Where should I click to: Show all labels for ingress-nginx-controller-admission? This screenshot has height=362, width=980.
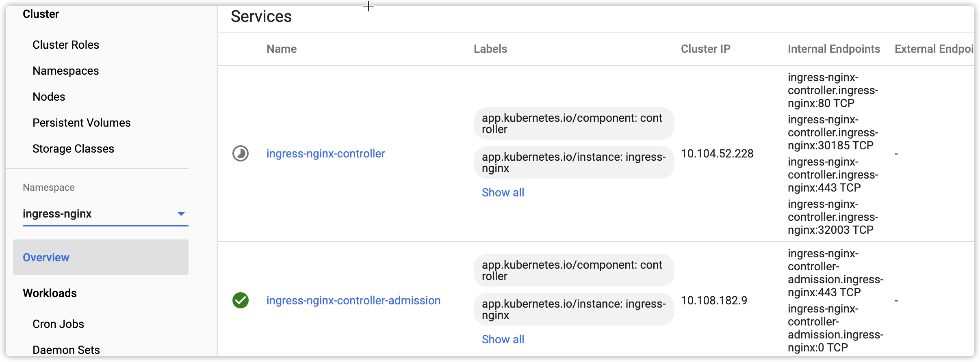click(x=503, y=340)
